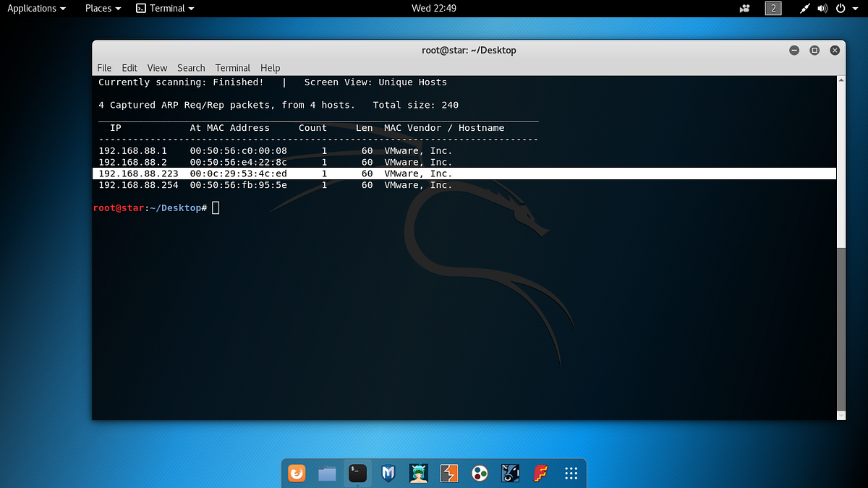Open the Files folder dock icon
868x488 pixels.
pyautogui.click(x=327, y=474)
